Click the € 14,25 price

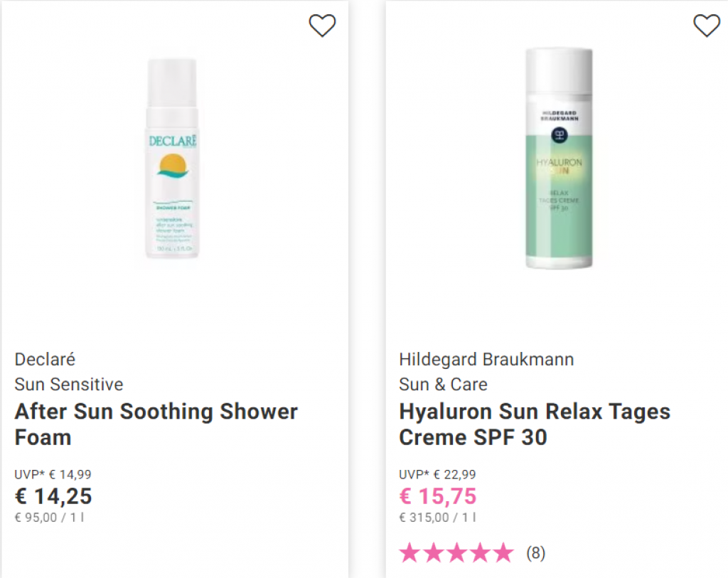(53, 496)
